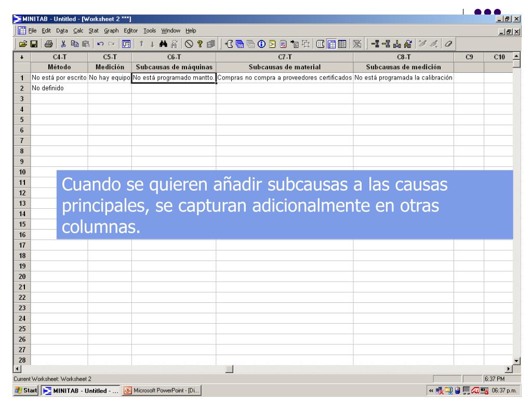Open the Help menu
The image size is (532, 399).
click(x=191, y=31)
